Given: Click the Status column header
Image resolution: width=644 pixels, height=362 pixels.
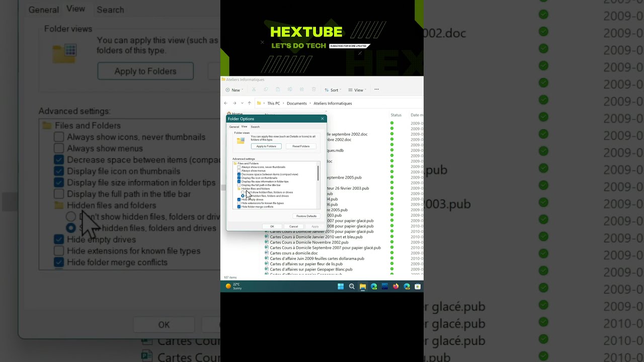Looking at the screenshot, I should coord(396,115).
